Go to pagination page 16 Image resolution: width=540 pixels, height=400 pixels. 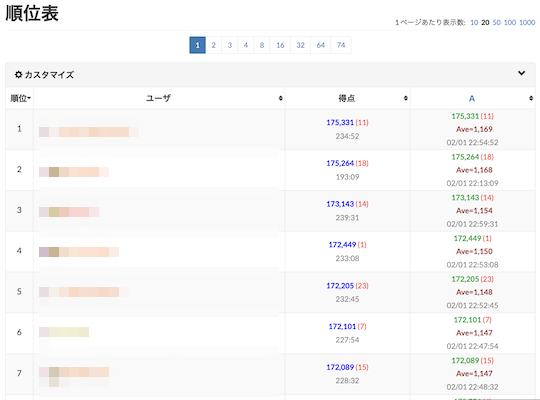(x=280, y=45)
